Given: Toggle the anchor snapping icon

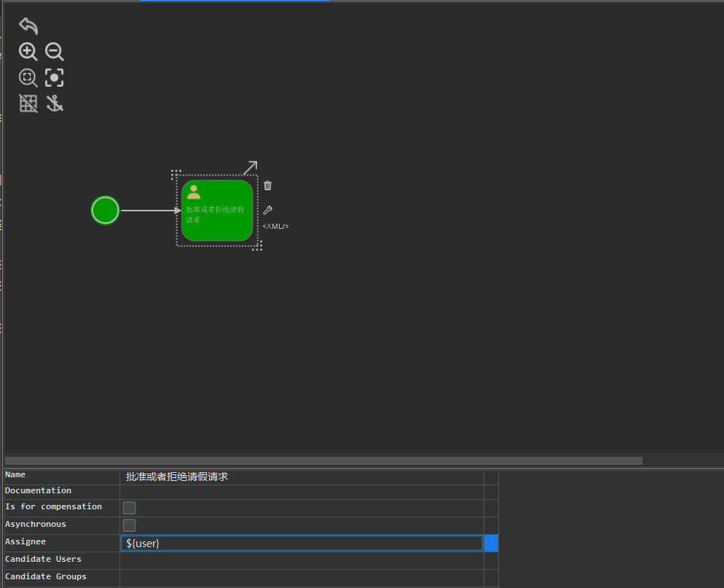Looking at the screenshot, I should pyautogui.click(x=55, y=103).
